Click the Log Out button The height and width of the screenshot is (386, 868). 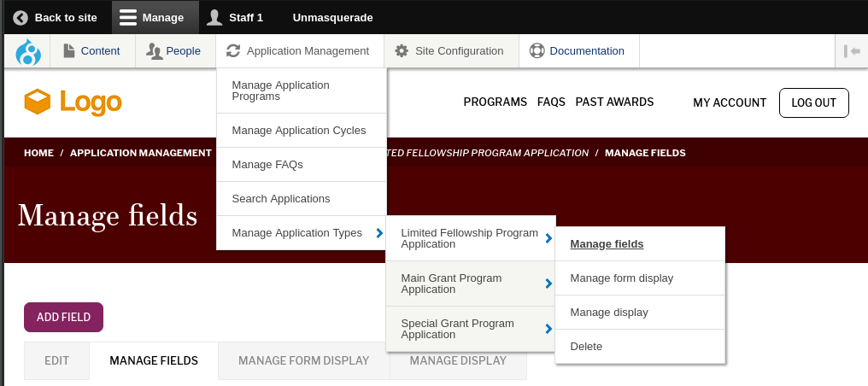point(813,102)
